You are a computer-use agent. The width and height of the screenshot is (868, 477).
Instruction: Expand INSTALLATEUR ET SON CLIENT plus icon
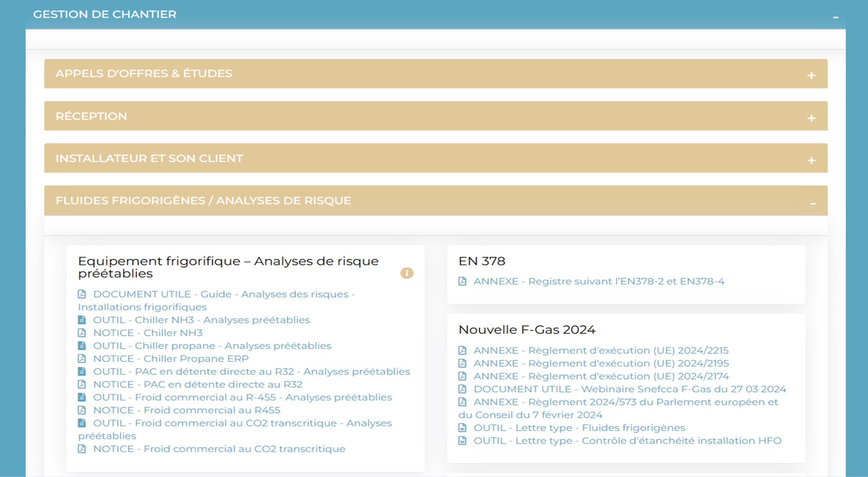point(811,160)
